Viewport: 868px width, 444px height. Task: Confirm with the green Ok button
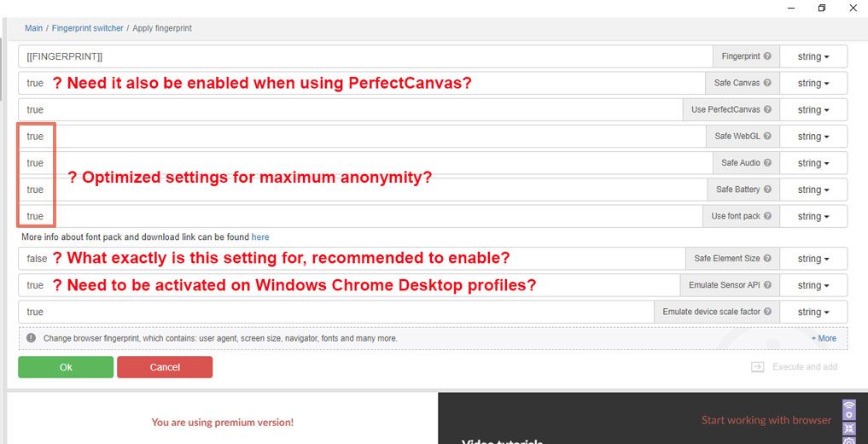(66, 367)
